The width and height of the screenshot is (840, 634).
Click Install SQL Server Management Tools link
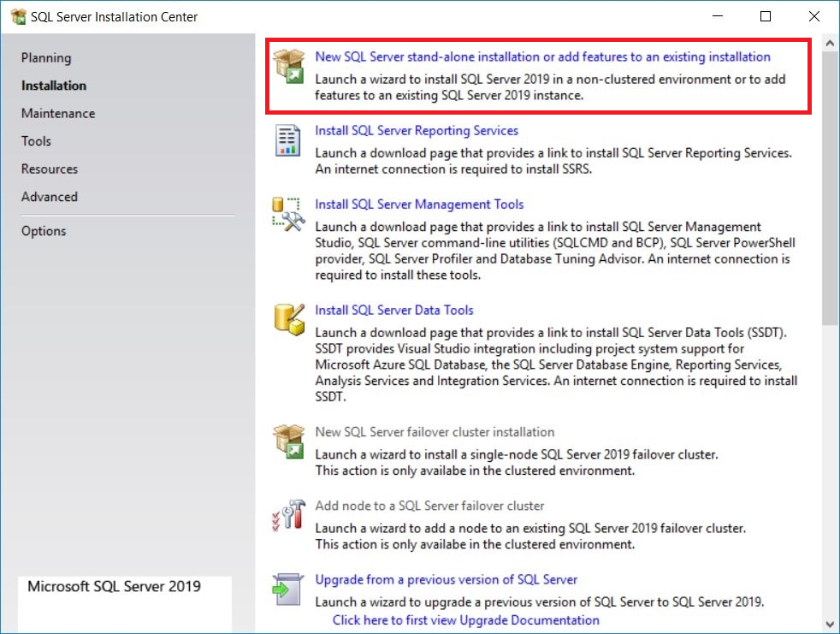(x=419, y=204)
